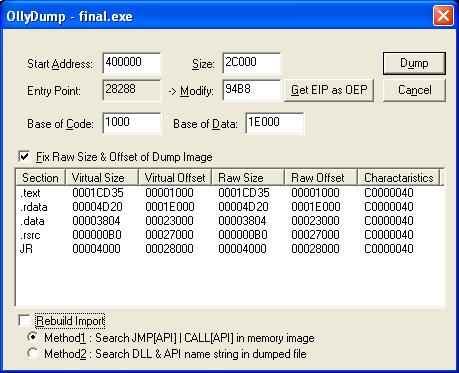Click .rdata raw size 00004D20

tap(243, 207)
